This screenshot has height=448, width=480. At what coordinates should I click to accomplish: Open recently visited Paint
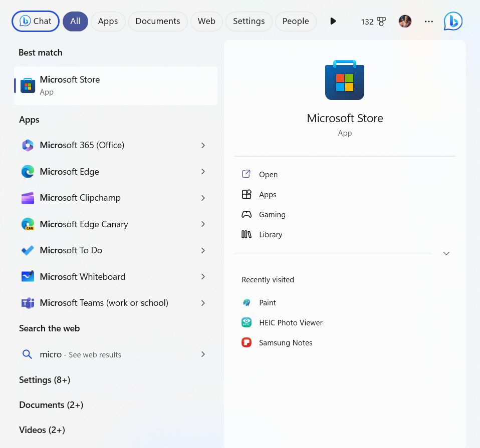pos(268,302)
